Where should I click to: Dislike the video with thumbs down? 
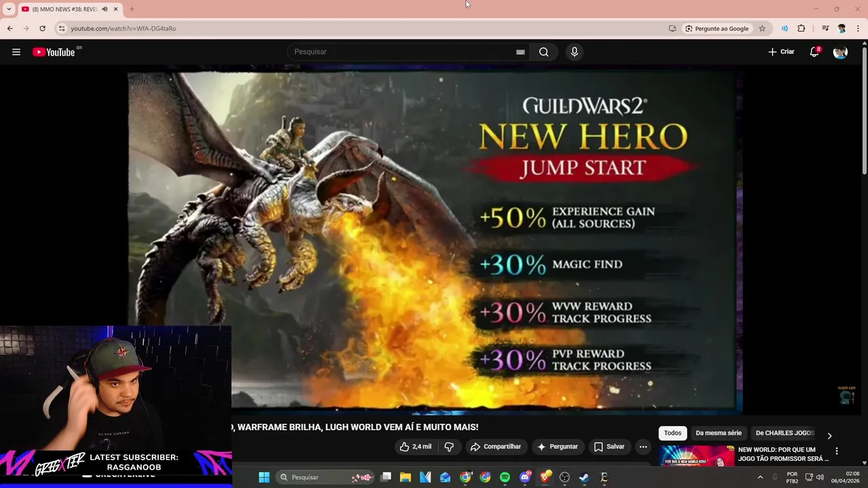pyautogui.click(x=449, y=447)
